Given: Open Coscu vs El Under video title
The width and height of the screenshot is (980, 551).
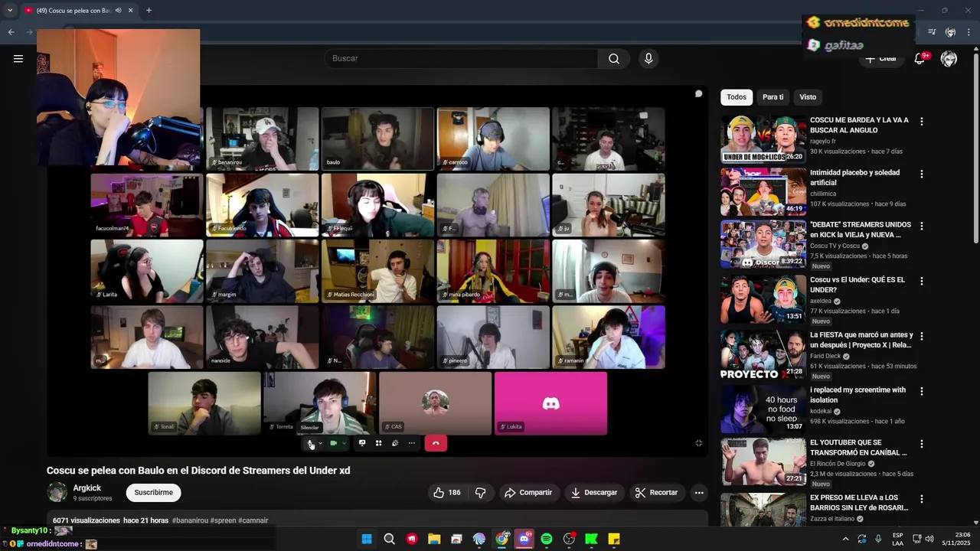Looking at the screenshot, I should click(x=857, y=285).
